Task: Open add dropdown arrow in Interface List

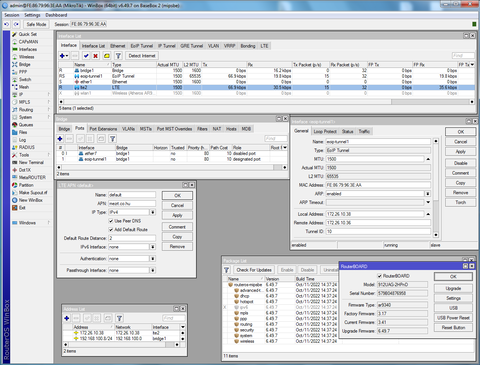Action: pos(67,56)
